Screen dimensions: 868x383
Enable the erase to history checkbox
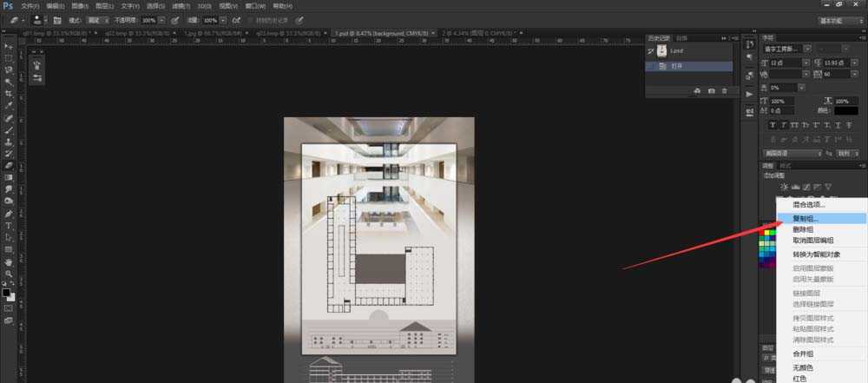(x=250, y=19)
